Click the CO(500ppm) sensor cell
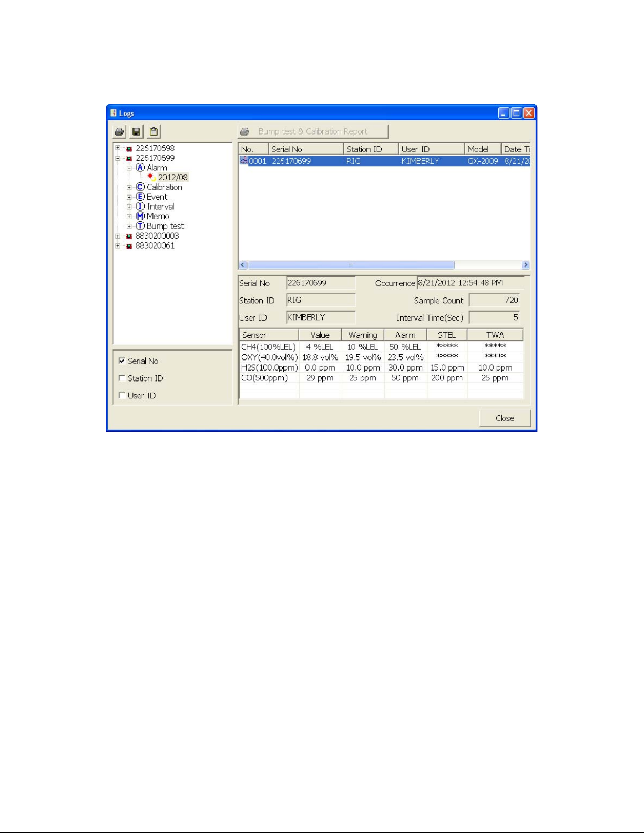This screenshot has width=644, height=833. point(269,378)
